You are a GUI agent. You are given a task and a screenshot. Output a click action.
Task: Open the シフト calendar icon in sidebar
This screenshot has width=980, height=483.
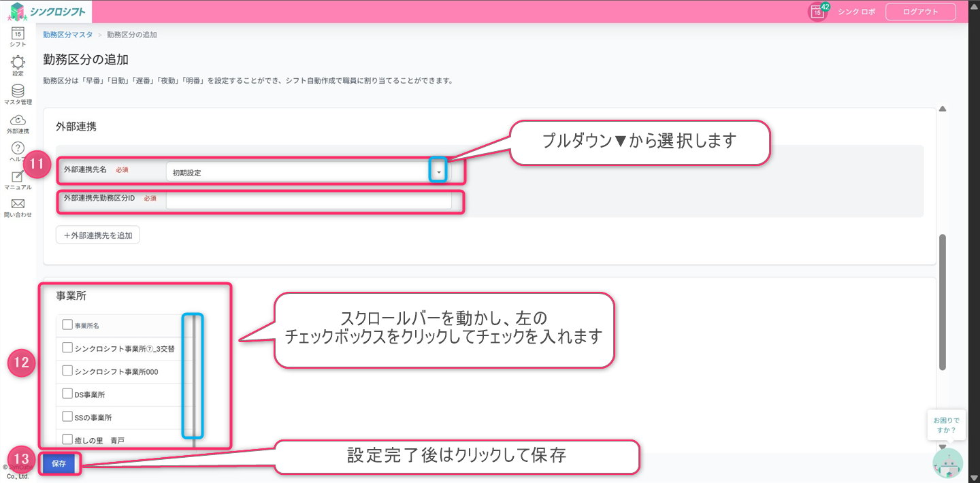[x=18, y=33]
